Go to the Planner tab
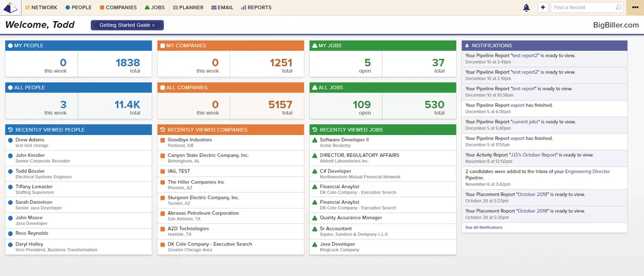This screenshot has width=644, height=276. [x=188, y=8]
